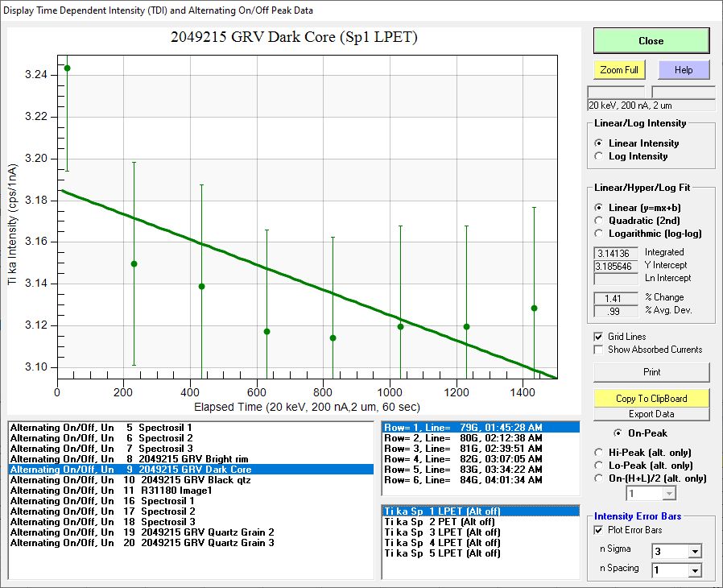The height and width of the screenshot is (588, 723).
Task: Open the n Sigma dropdown
Action: [693, 552]
